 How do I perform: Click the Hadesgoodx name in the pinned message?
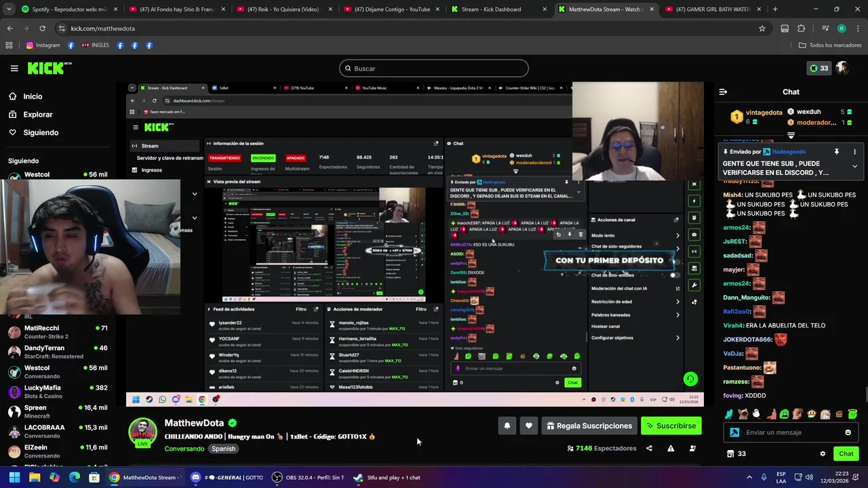[x=789, y=152]
